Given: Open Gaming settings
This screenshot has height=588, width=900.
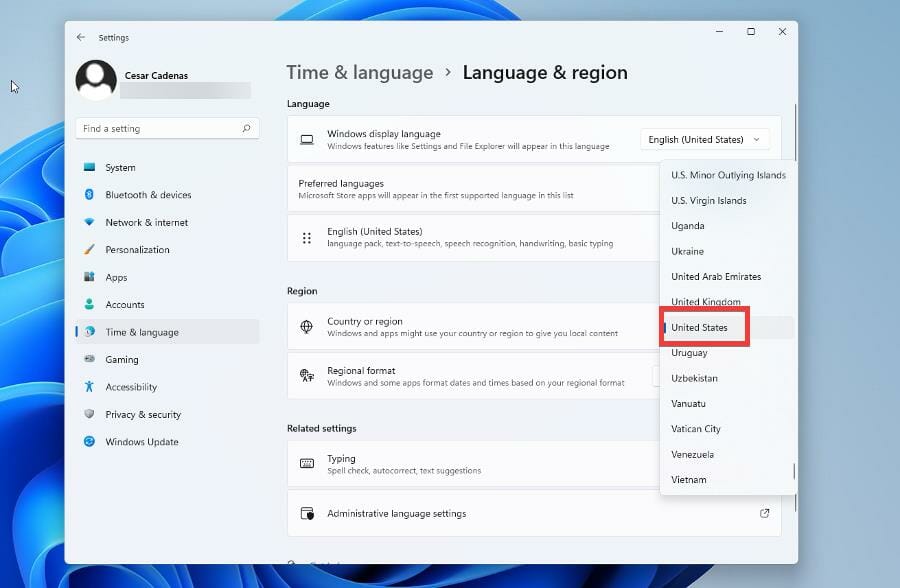Looking at the screenshot, I should tap(167, 359).
